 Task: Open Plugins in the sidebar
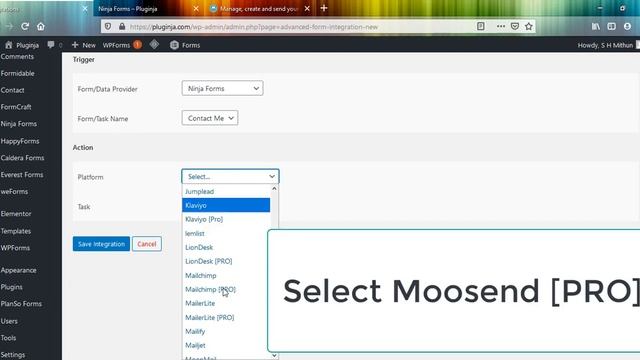pos(11,287)
